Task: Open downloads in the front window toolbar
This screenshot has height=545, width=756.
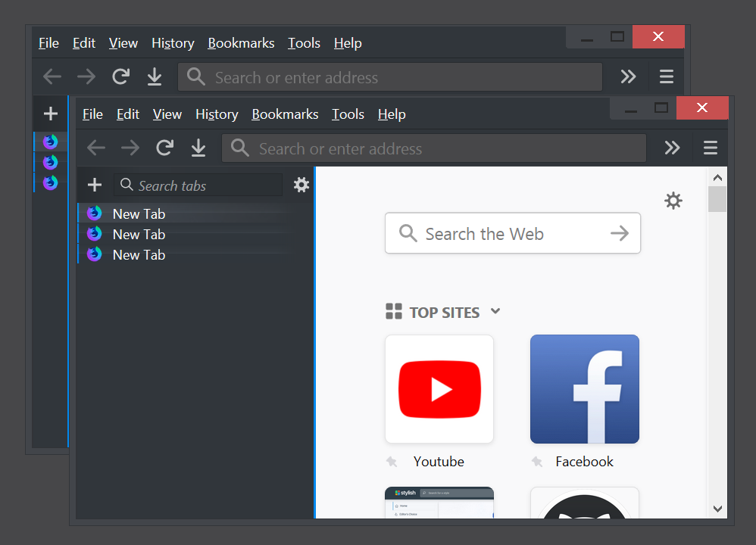Action: tap(198, 148)
